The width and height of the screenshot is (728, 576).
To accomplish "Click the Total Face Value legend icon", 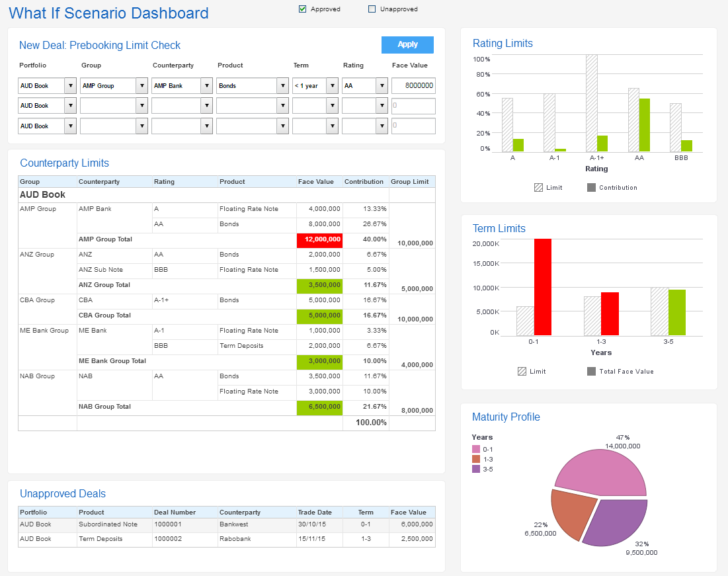I will point(591,372).
